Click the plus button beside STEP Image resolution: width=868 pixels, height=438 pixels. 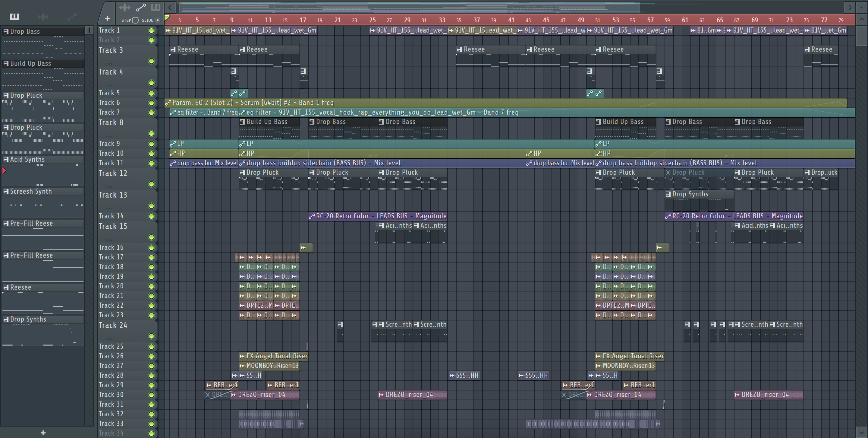(x=108, y=18)
